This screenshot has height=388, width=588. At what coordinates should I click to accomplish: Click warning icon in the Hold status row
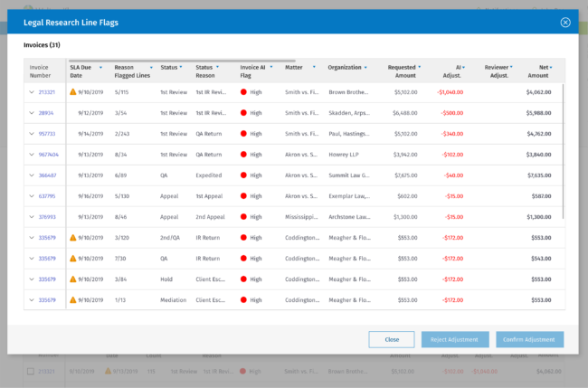[73, 279]
